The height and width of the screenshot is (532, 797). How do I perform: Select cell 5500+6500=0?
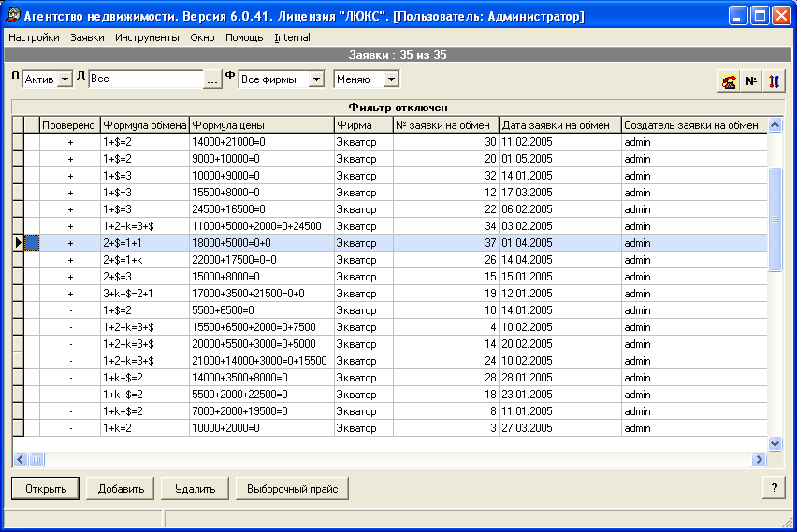pos(262,310)
